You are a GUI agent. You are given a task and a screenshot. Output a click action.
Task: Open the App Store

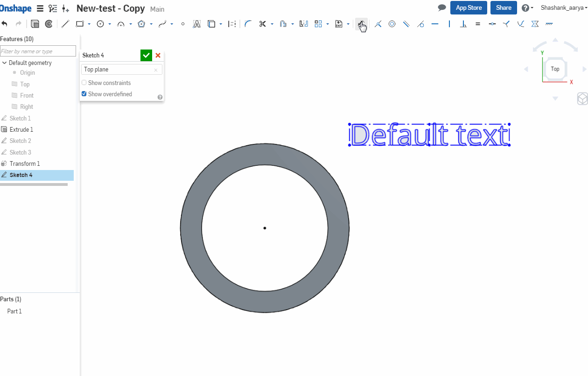[x=469, y=7]
